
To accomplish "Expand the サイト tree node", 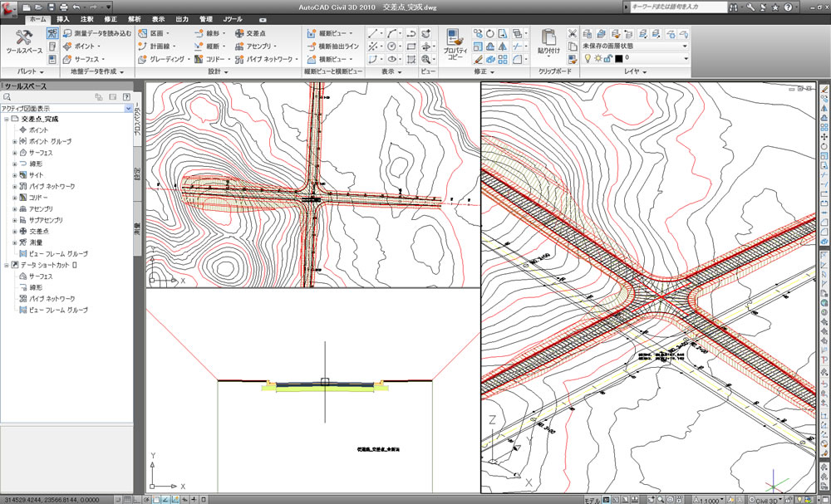I will [15, 174].
